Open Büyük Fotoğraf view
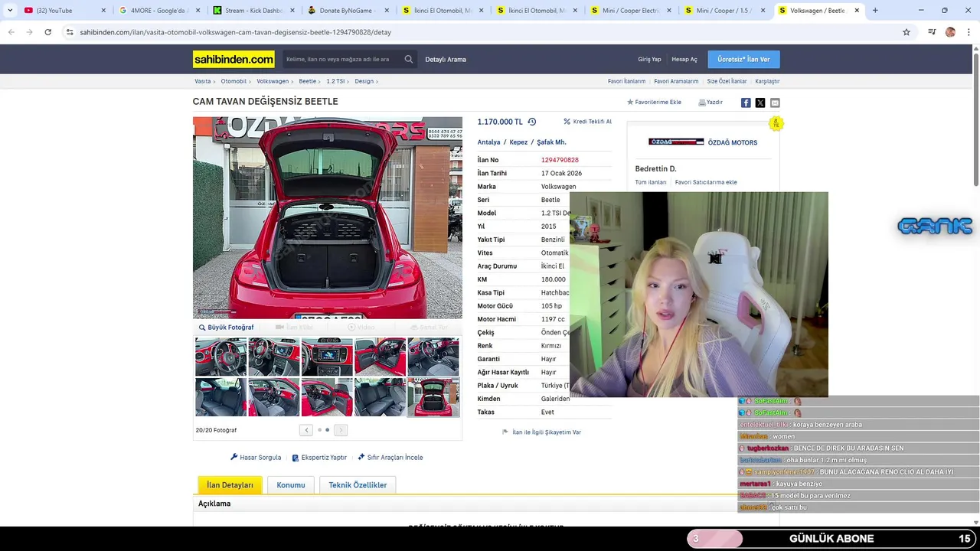Screen dimensions: 980x551 coord(227,328)
